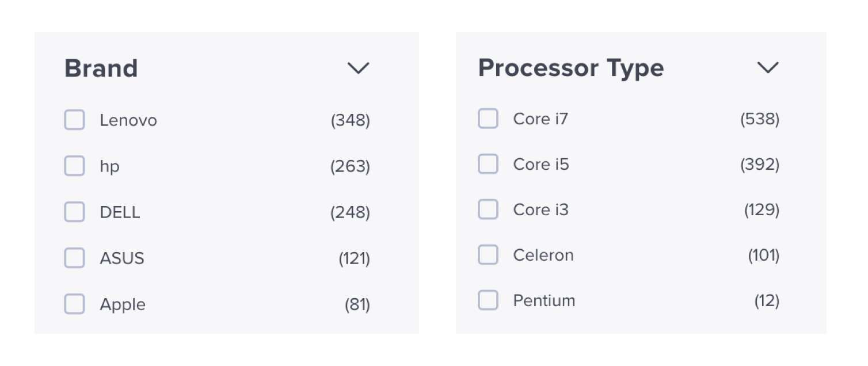
Task: Click the (538) Core i7 count
Action: [760, 119]
